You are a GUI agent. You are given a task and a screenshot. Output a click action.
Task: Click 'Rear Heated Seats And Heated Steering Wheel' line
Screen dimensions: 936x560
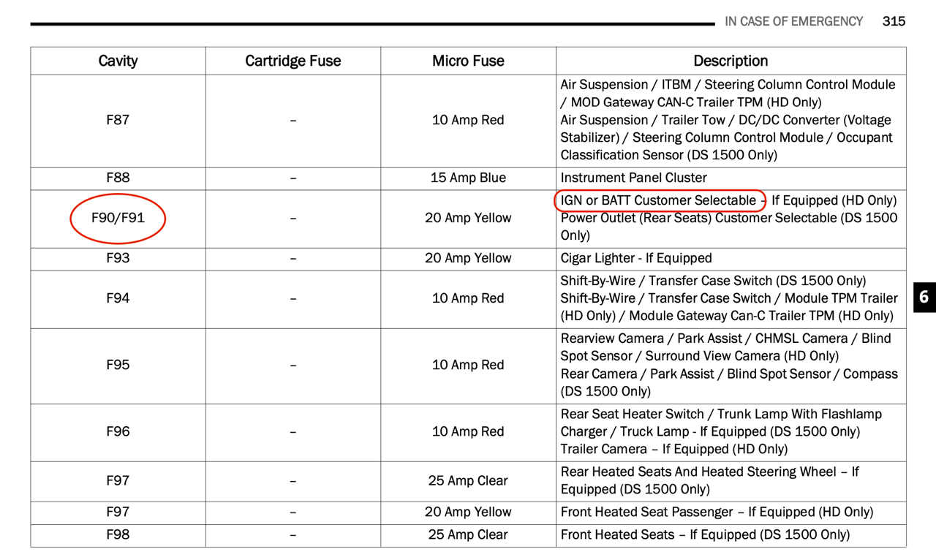709,472
